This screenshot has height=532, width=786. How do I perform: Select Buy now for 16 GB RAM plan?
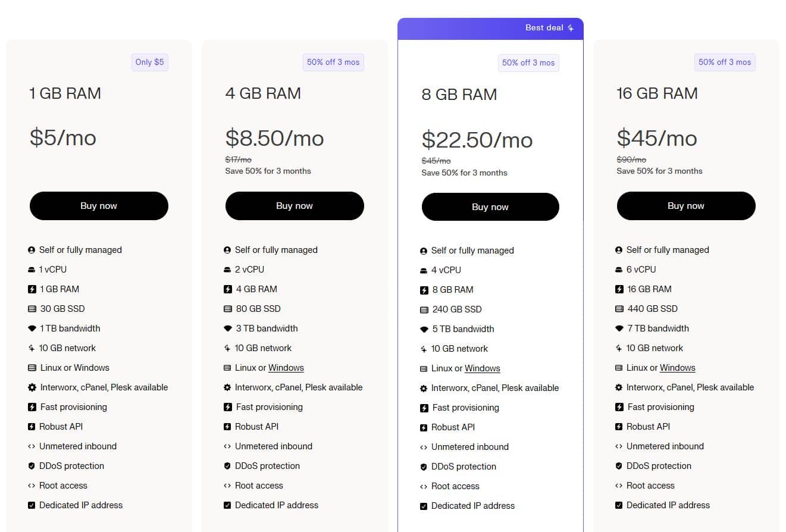pyautogui.click(x=686, y=206)
